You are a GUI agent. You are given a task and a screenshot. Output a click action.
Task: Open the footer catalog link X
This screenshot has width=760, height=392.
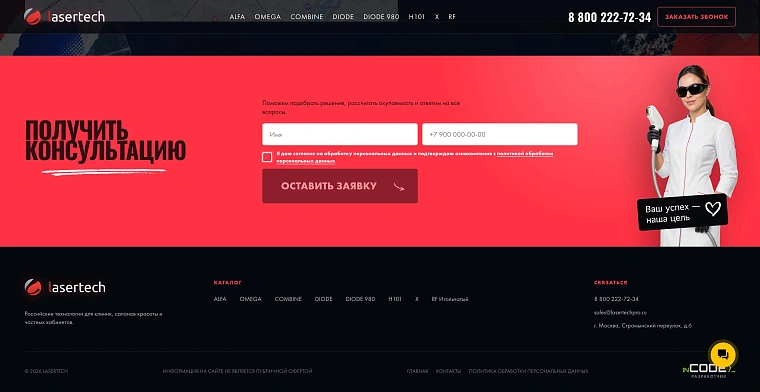[x=417, y=299]
